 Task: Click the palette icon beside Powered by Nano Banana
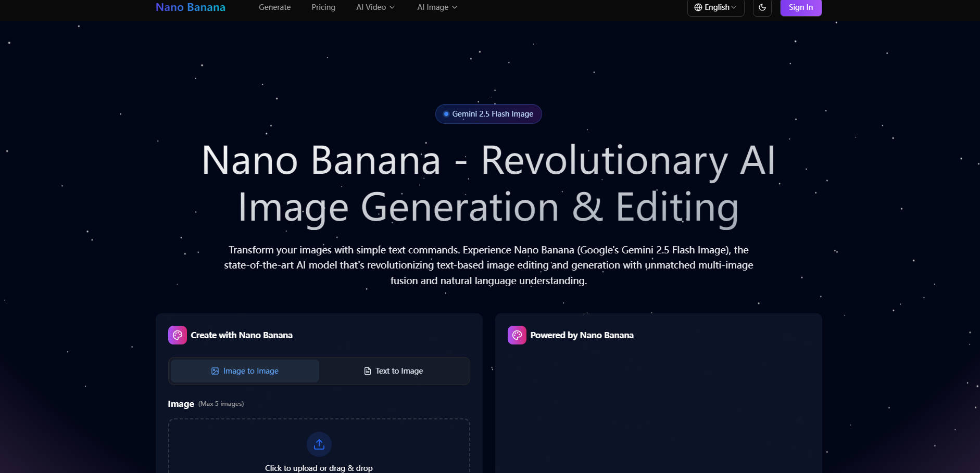pos(516,335)
